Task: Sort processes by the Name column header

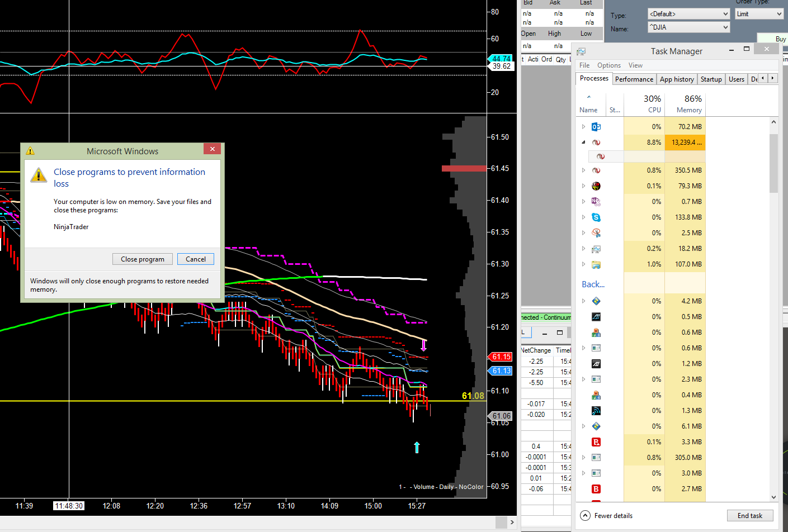Action: 591,104
